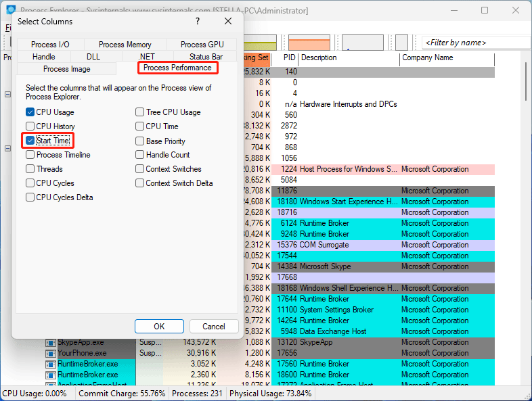Screen dimensions: 532x401
Task: Click the Processes: 231 status bar entry
Action: point(197,394)
